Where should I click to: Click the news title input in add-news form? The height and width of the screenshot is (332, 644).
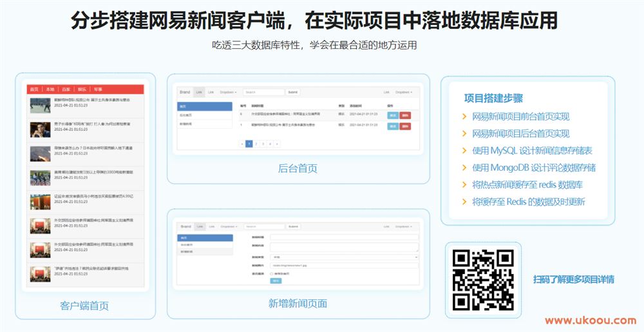[x=344, y=237]
